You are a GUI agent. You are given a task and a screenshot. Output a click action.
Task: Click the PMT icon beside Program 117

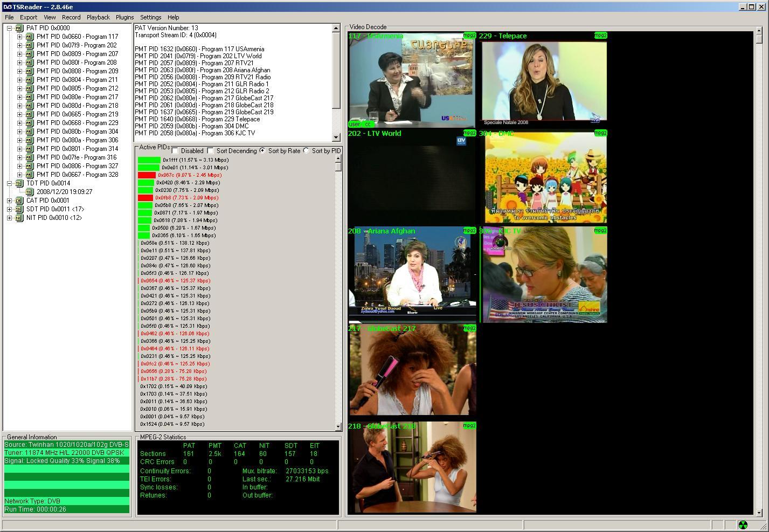click(x=30, y=37)
